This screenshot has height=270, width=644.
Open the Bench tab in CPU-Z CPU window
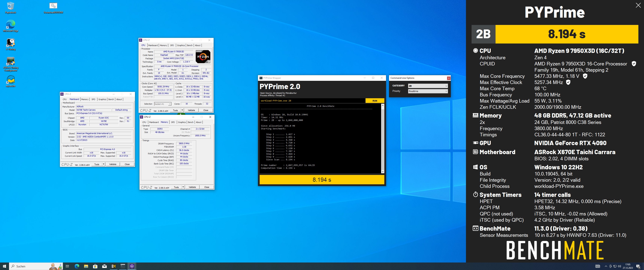(x=190, y=45)
